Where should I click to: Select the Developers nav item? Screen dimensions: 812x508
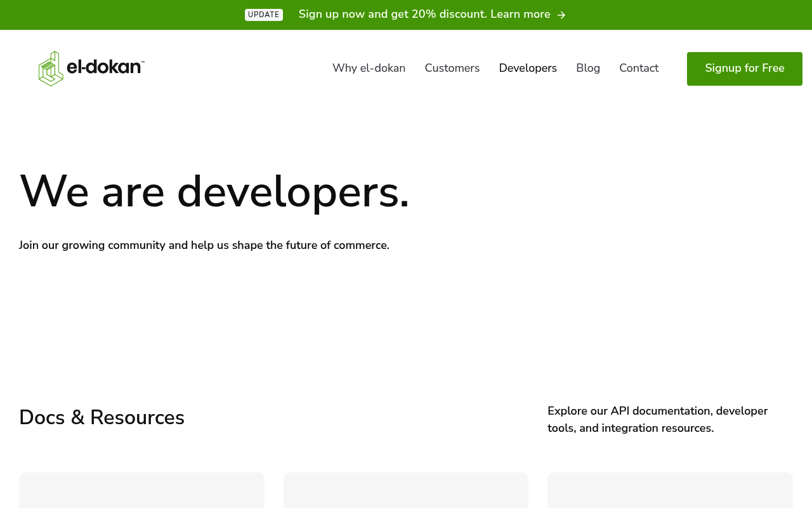point(528,68)
